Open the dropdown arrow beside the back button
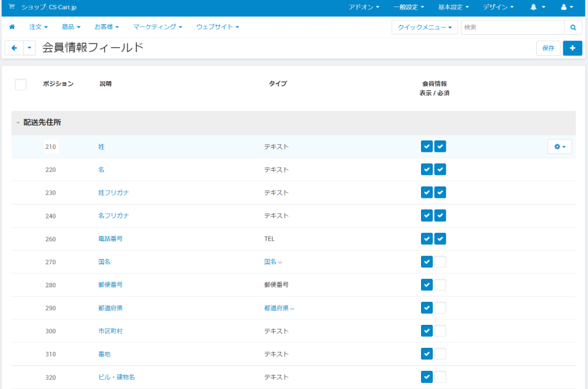The height and width of the screenshot is (389, 588). [29, 48]
